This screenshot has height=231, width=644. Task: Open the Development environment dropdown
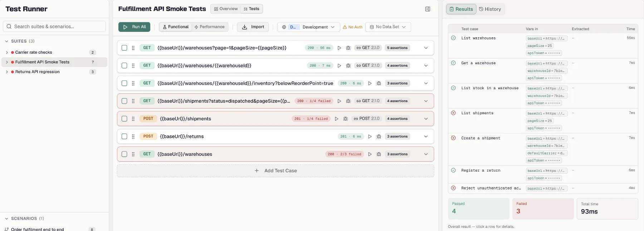(308, 27)
